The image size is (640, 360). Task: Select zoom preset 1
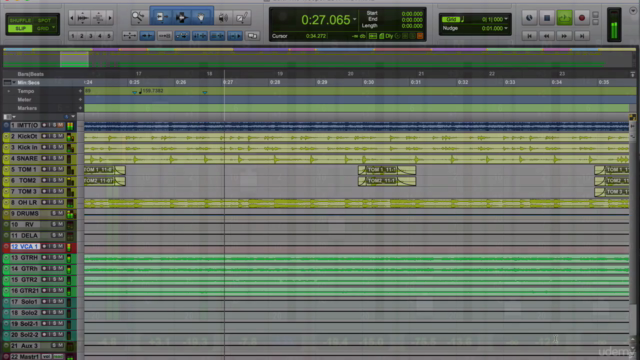click(x=73, y=36)
